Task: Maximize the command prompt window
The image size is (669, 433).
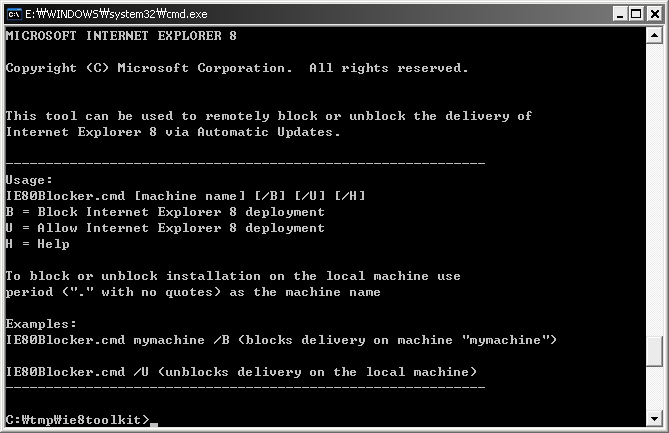Action: pos(636,14)
